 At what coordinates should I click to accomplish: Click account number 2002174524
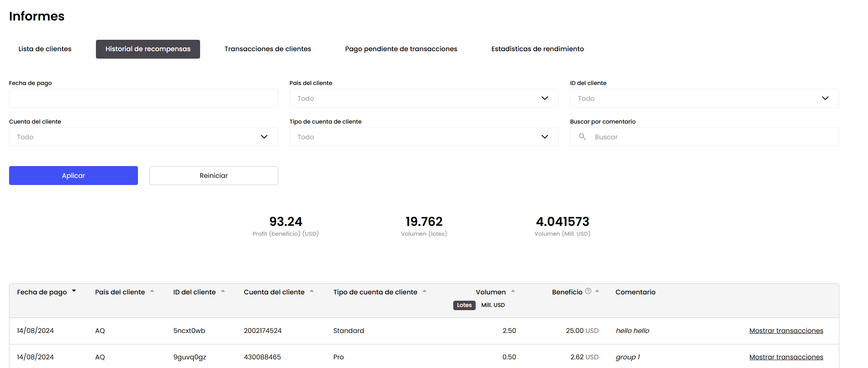pos(263,331)
